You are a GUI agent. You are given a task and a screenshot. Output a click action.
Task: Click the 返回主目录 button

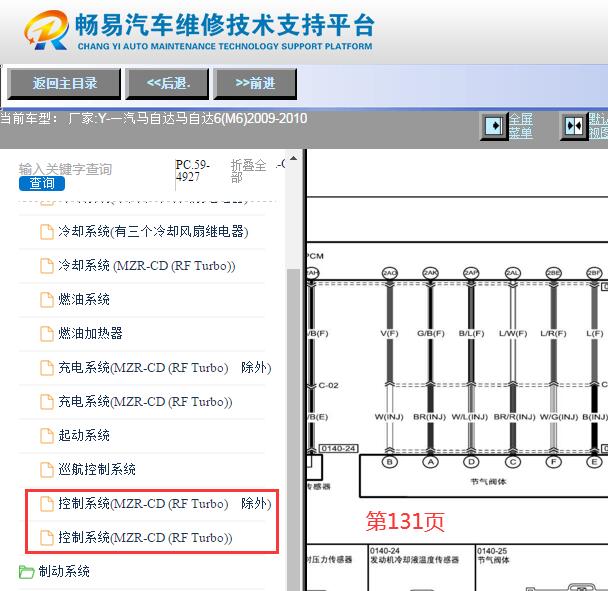click(64, 84)
